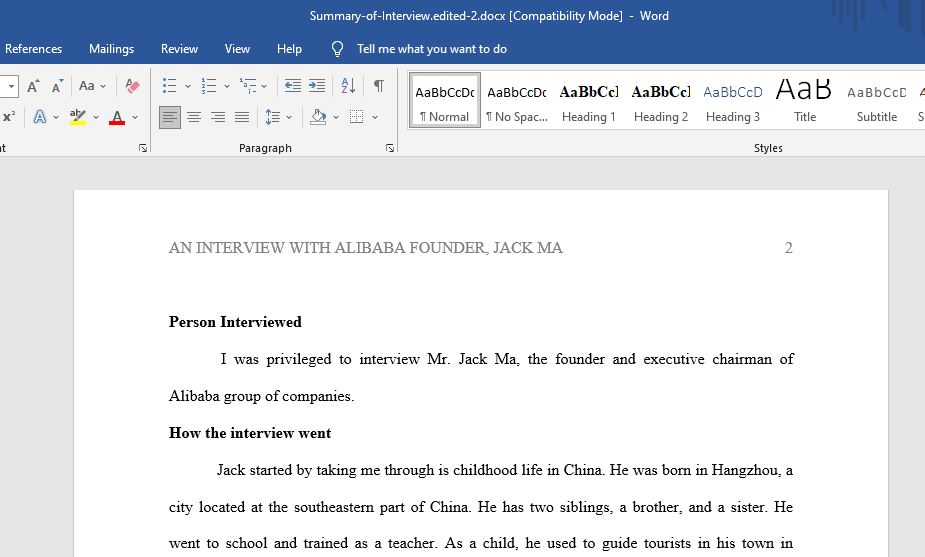Apply borders with the borders icon

(356, 117)
